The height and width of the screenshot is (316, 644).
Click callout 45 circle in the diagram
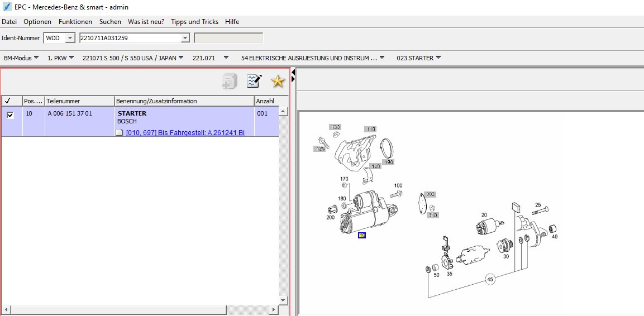[x=490, y=279]
